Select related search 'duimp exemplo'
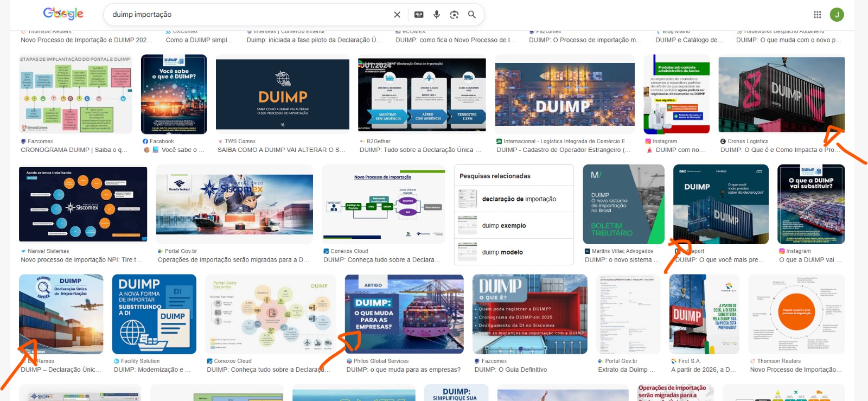This screenshot has width=868, height=401. tap(514, 226)
